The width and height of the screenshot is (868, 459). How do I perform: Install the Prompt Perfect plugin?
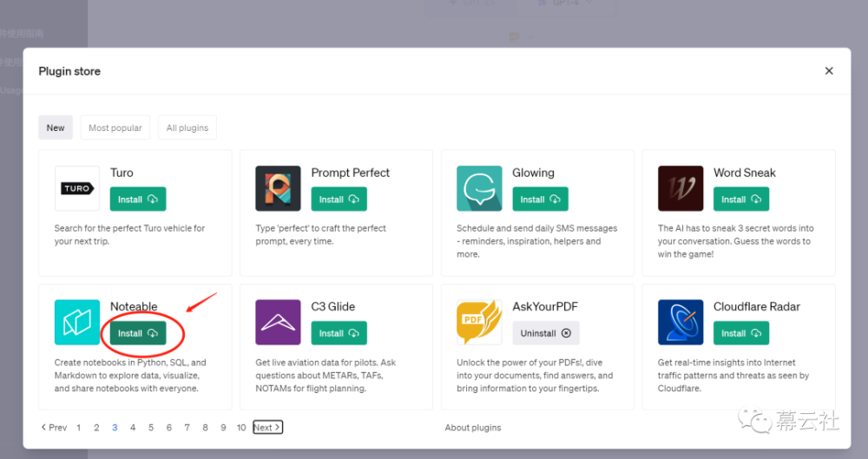pyautogui.click(x=339, y=200)
